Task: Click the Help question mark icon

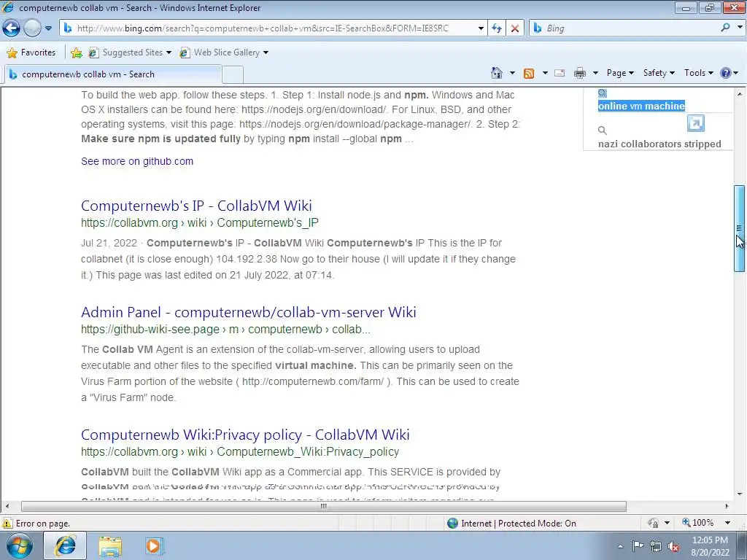Action: click(726, 73)
